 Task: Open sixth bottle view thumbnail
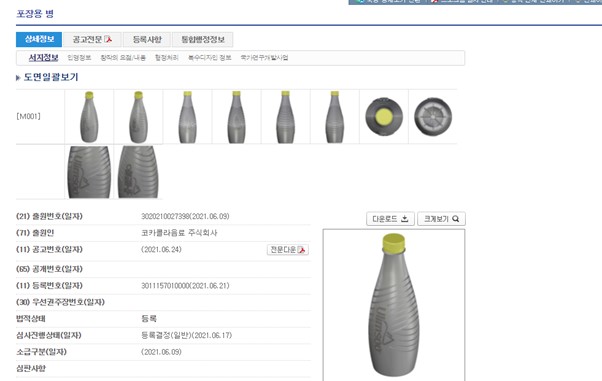(x=335, y=117)
